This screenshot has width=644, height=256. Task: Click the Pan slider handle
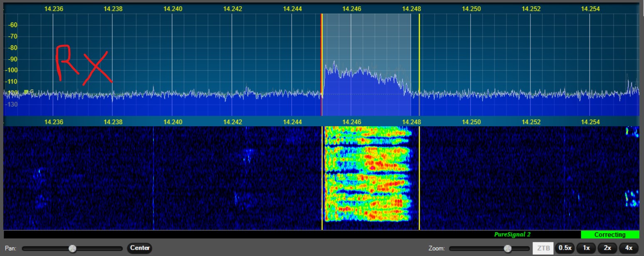[72, 249]
